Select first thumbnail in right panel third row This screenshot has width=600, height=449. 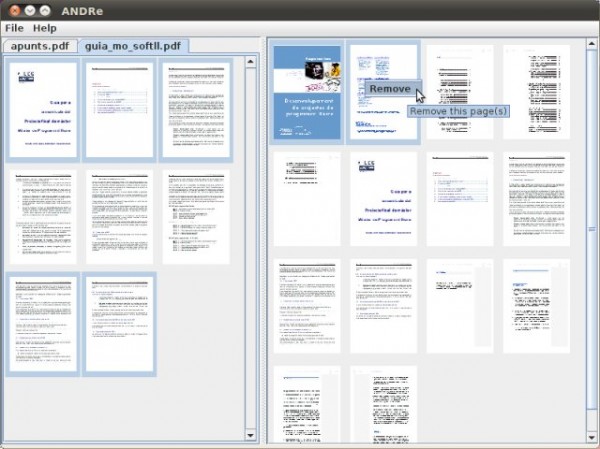(307, 306)
